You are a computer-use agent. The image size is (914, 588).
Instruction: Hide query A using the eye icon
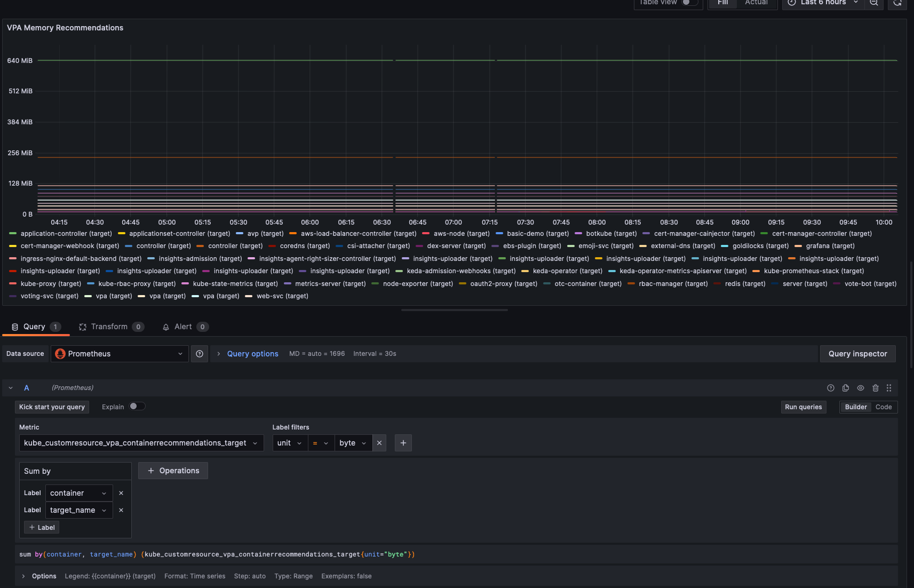860,388
